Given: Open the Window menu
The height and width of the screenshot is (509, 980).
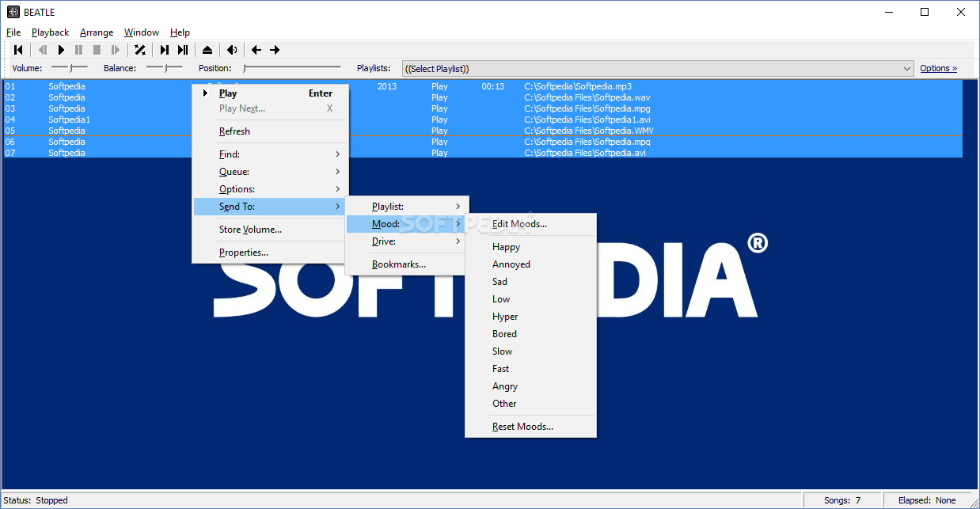Looking at the screenshot, I should [142, 32].
